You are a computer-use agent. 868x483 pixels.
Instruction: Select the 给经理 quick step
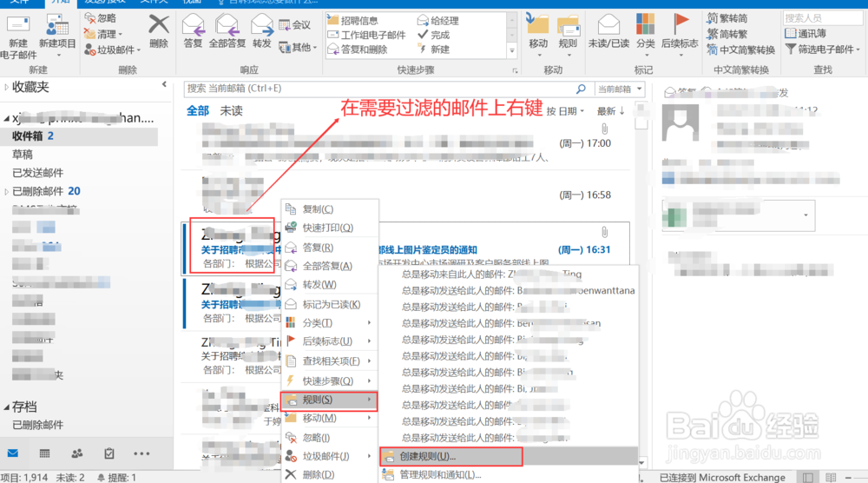pos(437,21)
